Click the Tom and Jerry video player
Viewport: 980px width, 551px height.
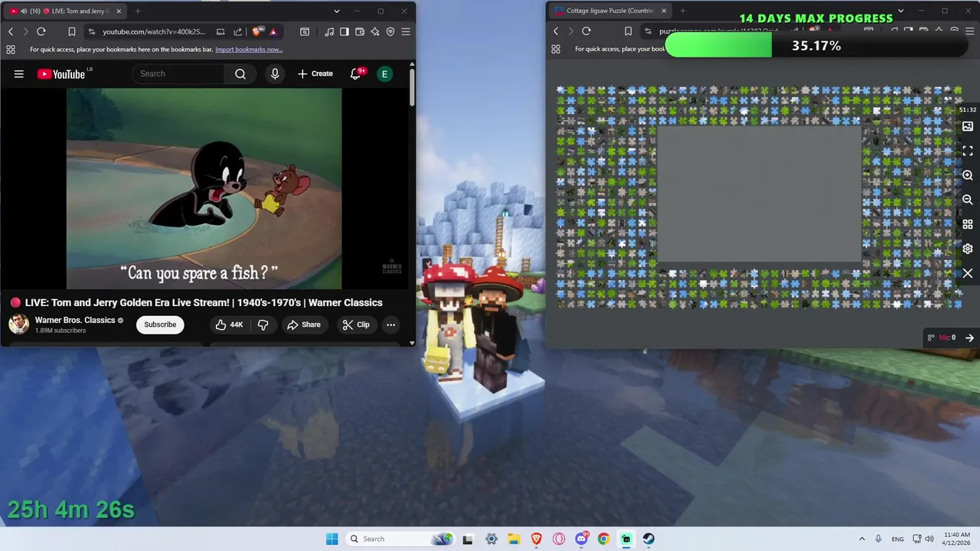[x=204, y=188]
